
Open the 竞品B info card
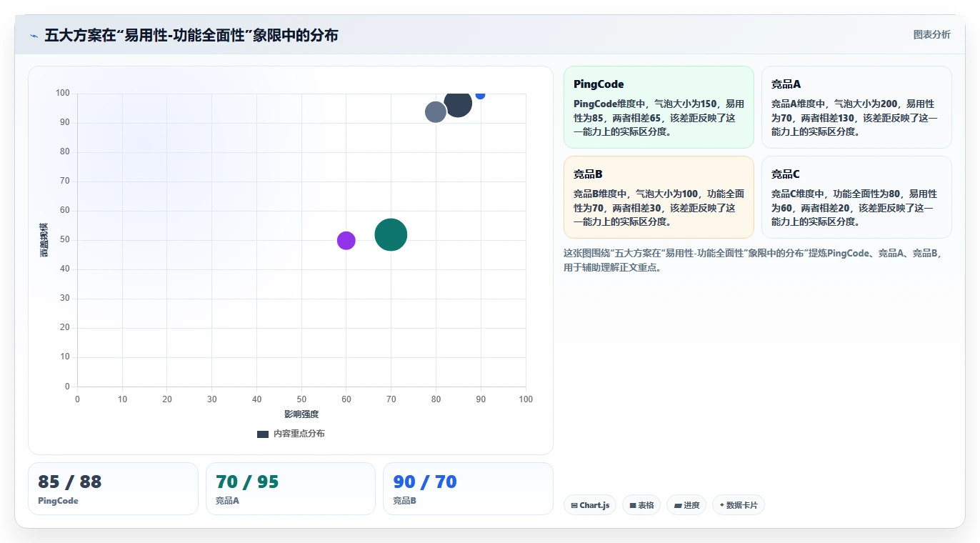659,197
